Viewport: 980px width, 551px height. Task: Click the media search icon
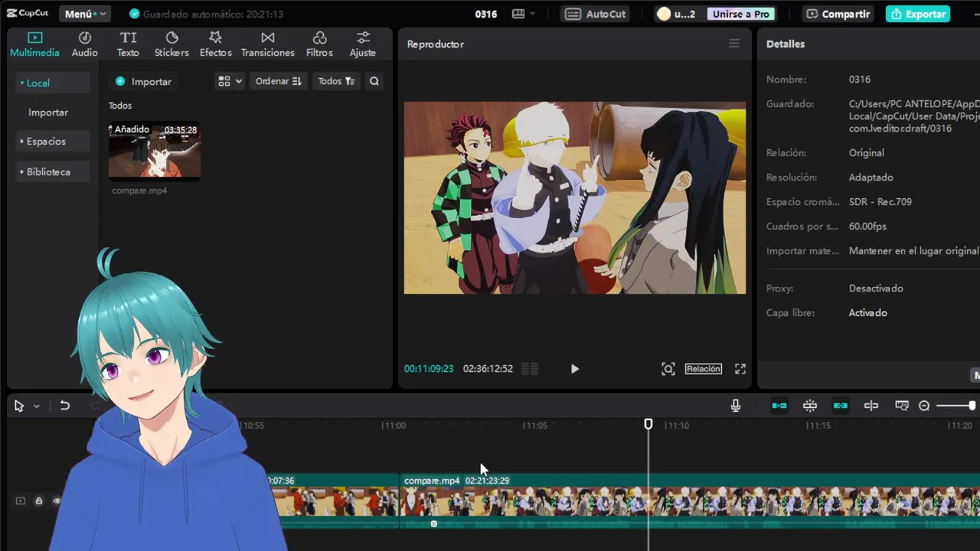pyautogui.click(x=374, y=81)
